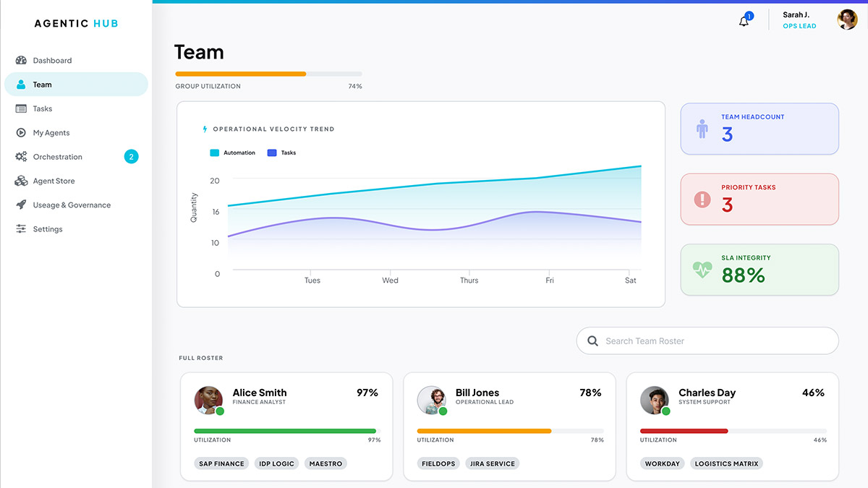Toggle the Tasks legend series
The image size is (868, 488).
pos(281,153)
